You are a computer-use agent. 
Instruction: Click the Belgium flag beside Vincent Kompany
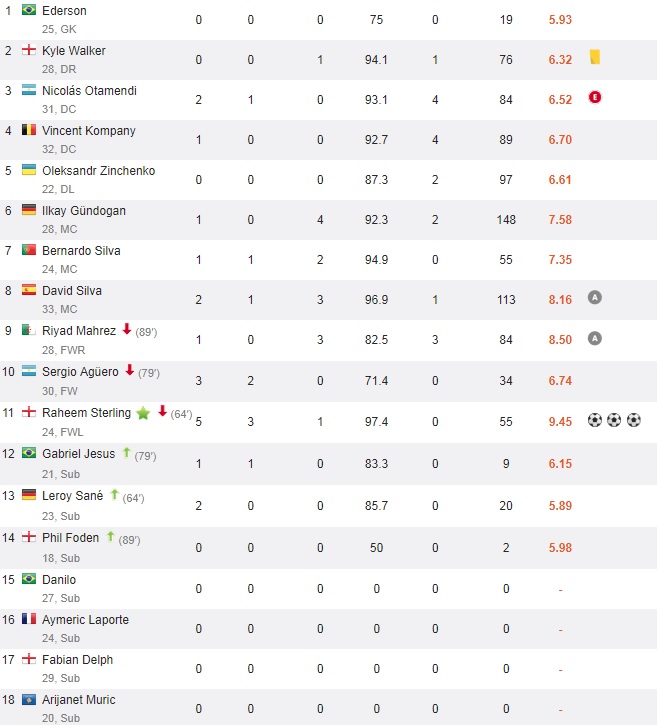[x=28, y=131]
